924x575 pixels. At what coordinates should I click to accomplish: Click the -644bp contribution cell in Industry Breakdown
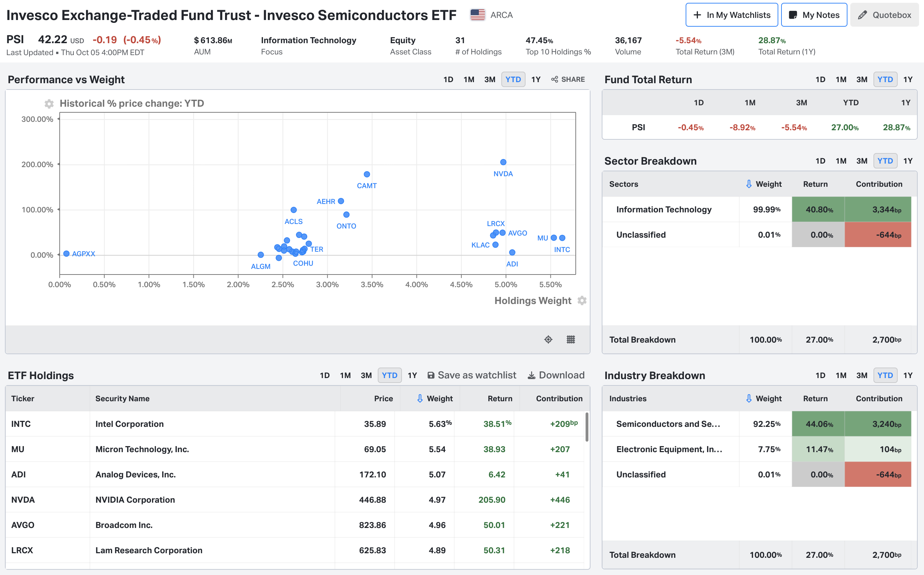878,474
